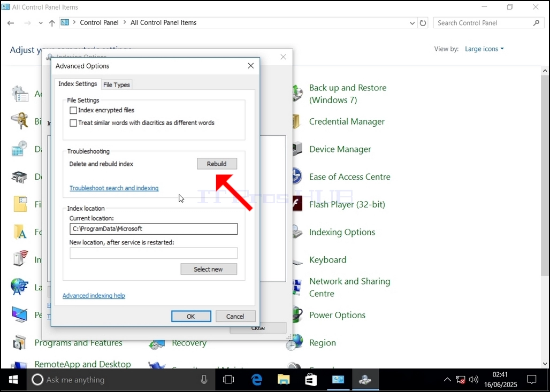
Task: Cancel the Advanced Options dialog
Action: click(235, 316)
